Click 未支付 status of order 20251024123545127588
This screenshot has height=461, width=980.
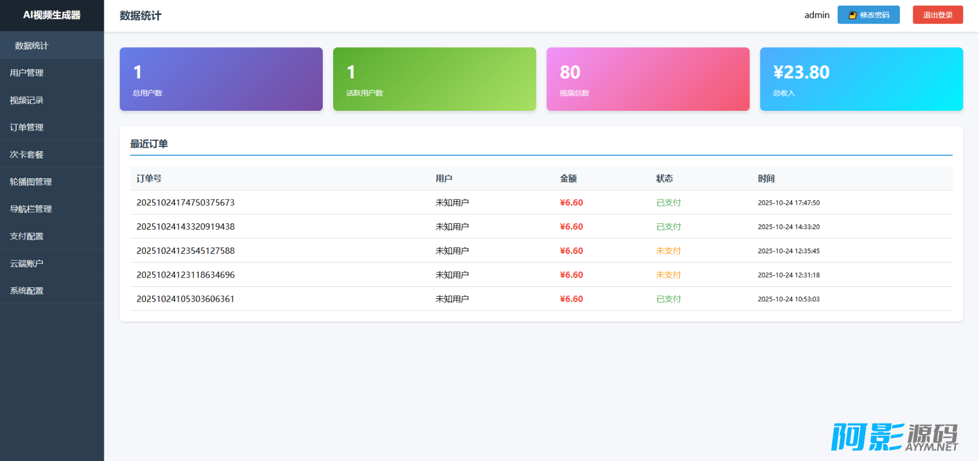point(668,251)
